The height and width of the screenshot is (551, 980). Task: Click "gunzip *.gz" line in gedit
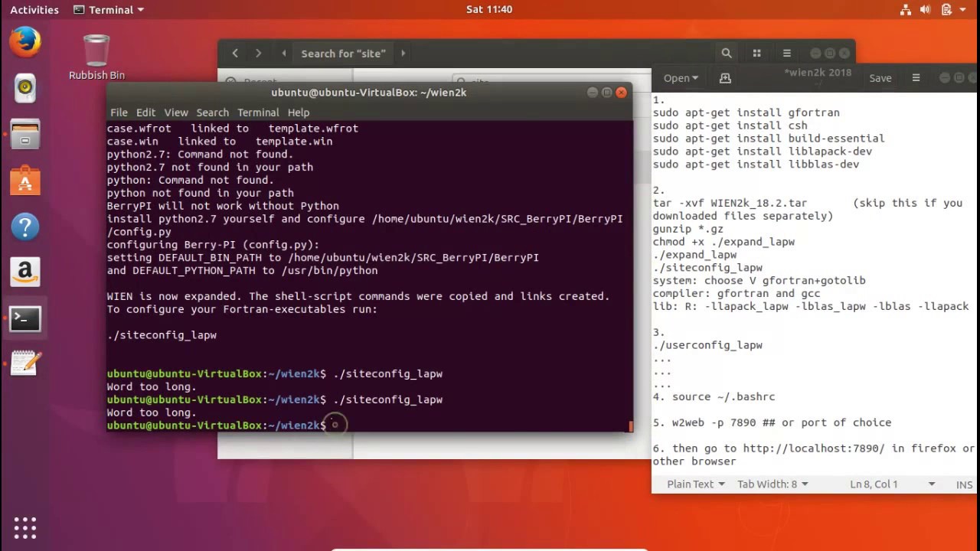click(688, 229)
